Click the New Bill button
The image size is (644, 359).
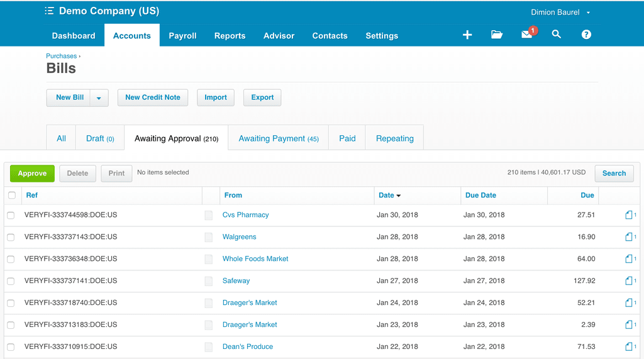[x=69, y=97]
